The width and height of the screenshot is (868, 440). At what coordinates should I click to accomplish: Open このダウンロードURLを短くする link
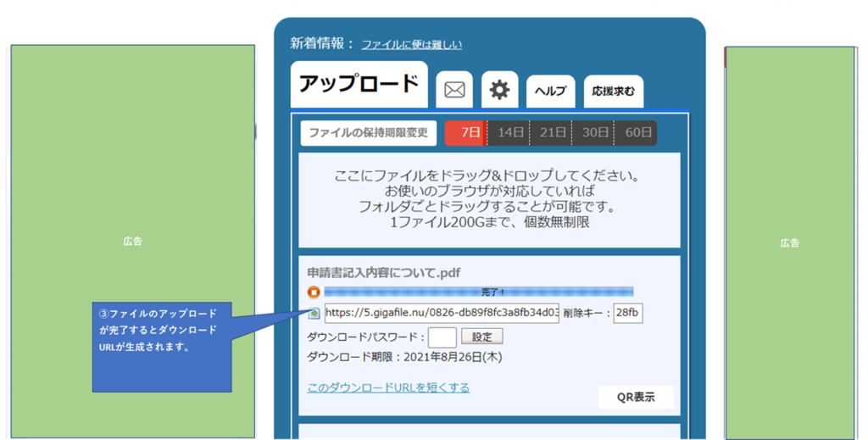(x=388, y=387)
